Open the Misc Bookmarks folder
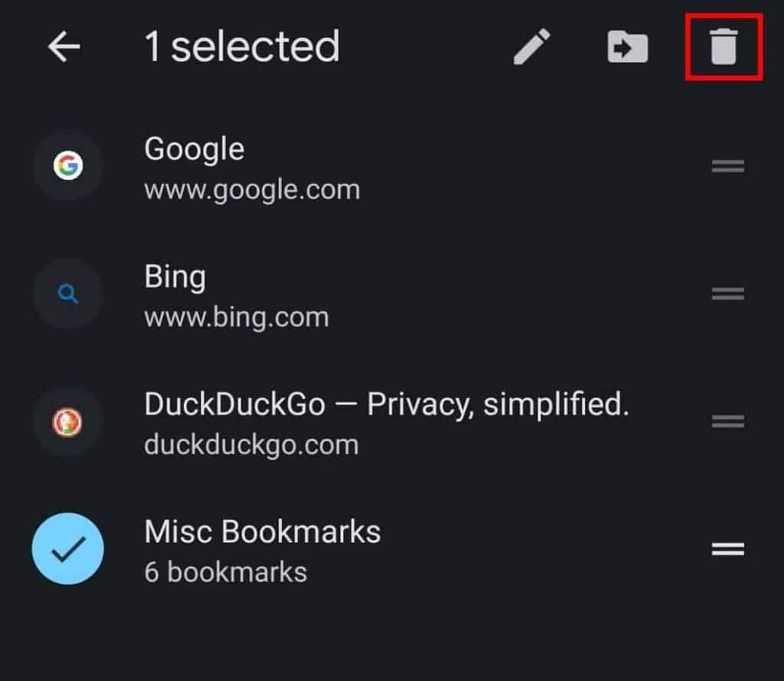The image size is (784, 681). 263,548
